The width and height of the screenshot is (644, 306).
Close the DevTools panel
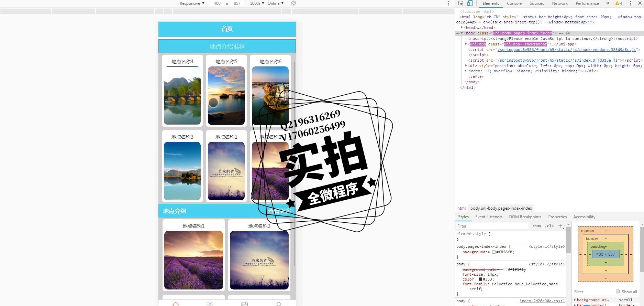tap(640, 3)
